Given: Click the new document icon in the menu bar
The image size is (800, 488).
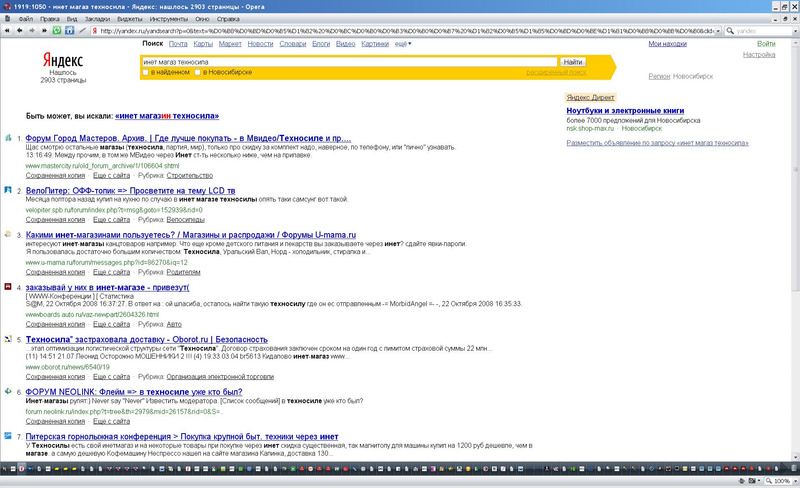Looking at the screenshot, I should pyautogui.click(x=7, y=19).
